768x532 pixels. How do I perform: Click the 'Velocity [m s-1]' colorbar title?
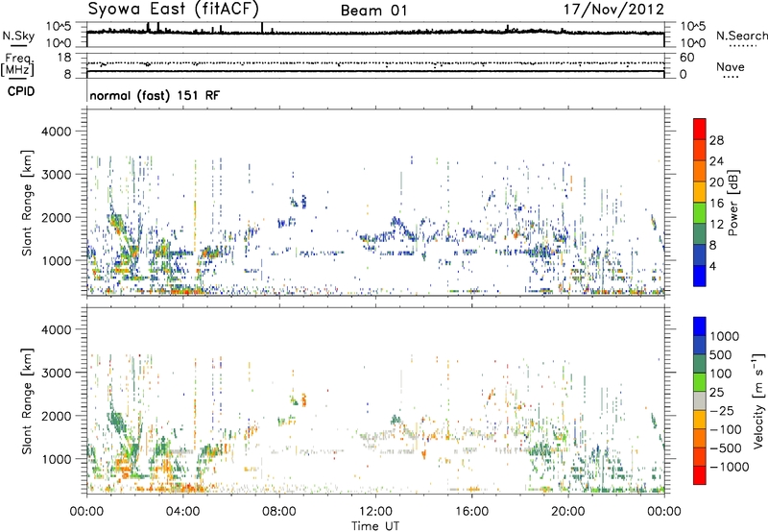(x=758, y=400)
